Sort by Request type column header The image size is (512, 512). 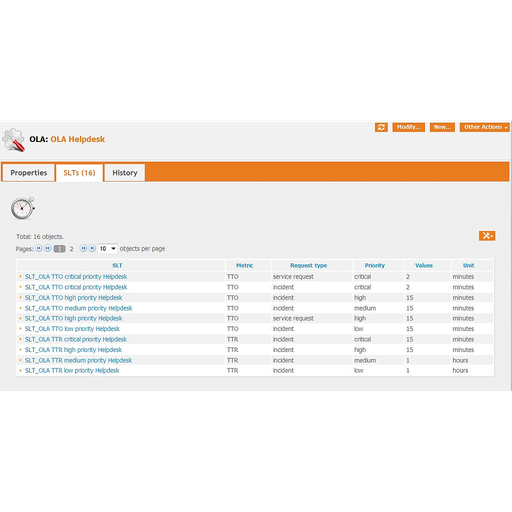[x=308, y=265]
